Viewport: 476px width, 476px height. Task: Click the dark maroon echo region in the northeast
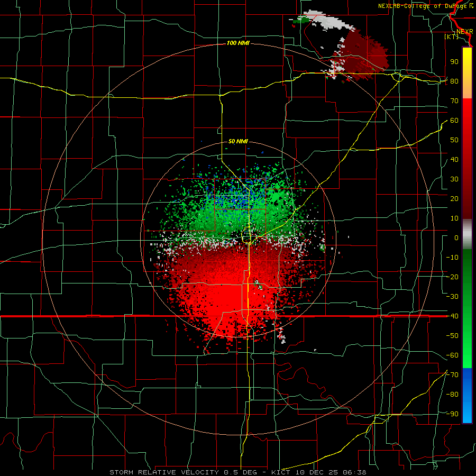click(363, 56)
